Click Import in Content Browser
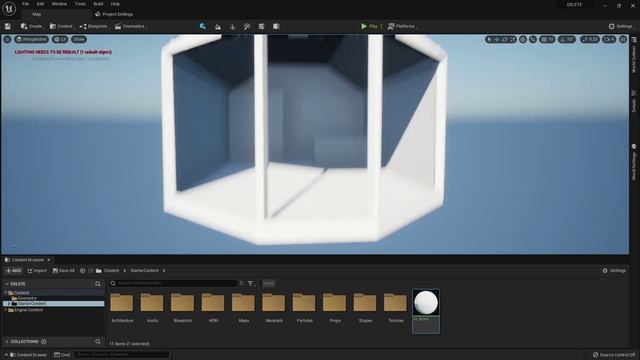This screenshot has height=360, width=640. pyautogui.click(x=37, y=271)
